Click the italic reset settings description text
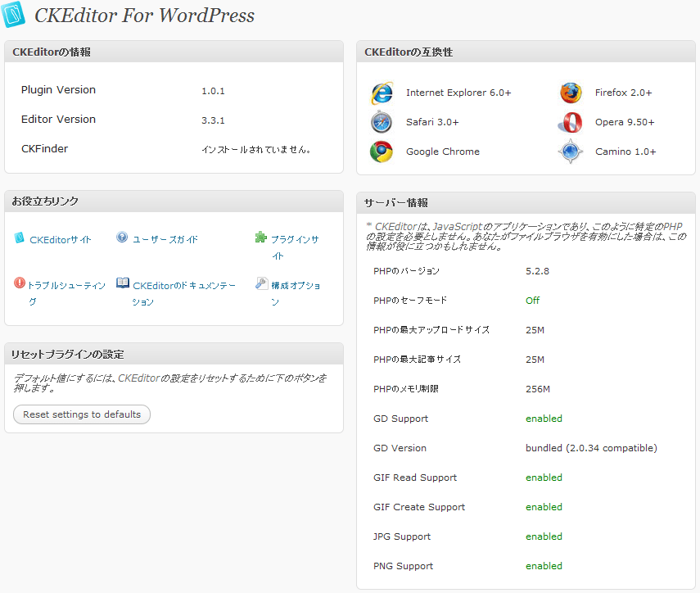 click(x=170, y=383)
